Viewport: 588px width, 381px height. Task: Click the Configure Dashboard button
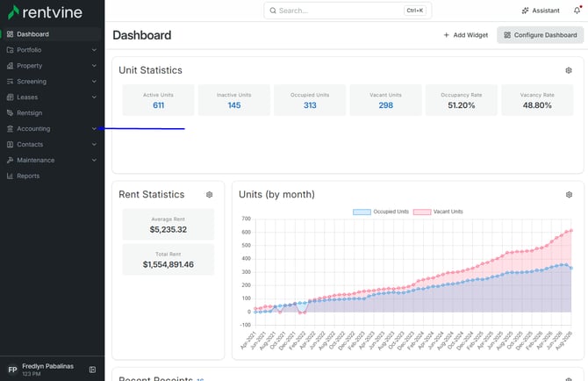[x=540, y=35]
